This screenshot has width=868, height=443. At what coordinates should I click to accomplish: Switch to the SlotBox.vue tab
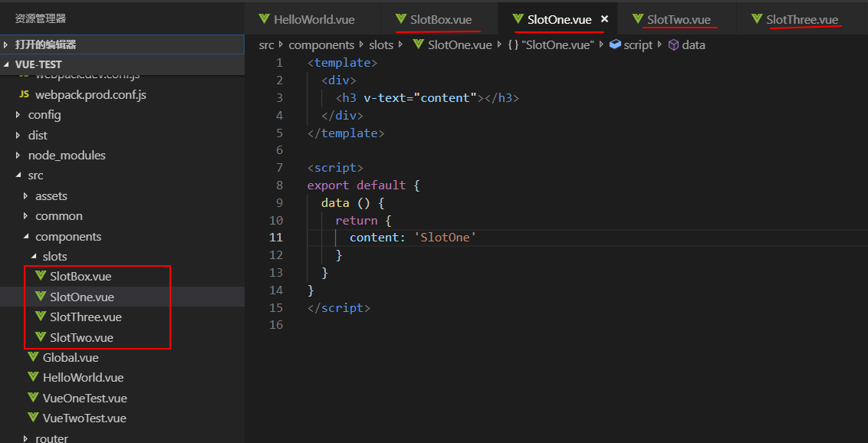440,20
